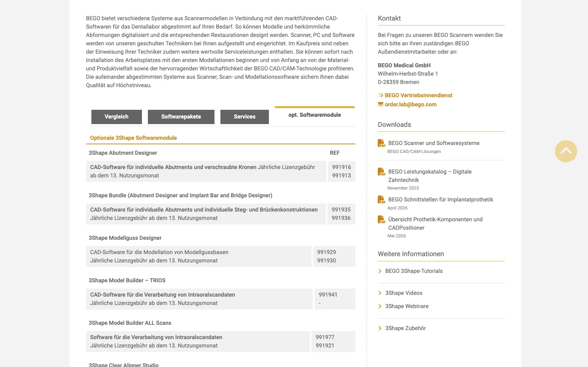588x367 pixels.
Task: Open the BEGO 3Shape-Tutorials link
Action: pyautogui.click(x=414, y=271)
